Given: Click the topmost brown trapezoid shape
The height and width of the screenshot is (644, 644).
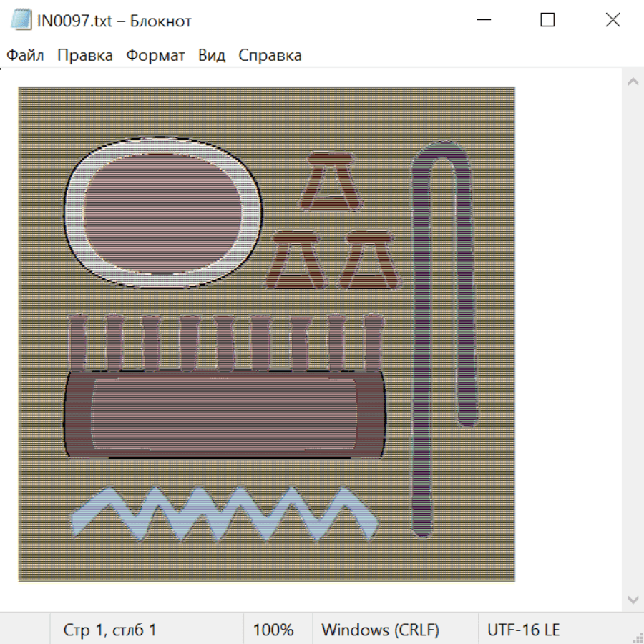Looking at the screenshot, I should pos(330,182).
